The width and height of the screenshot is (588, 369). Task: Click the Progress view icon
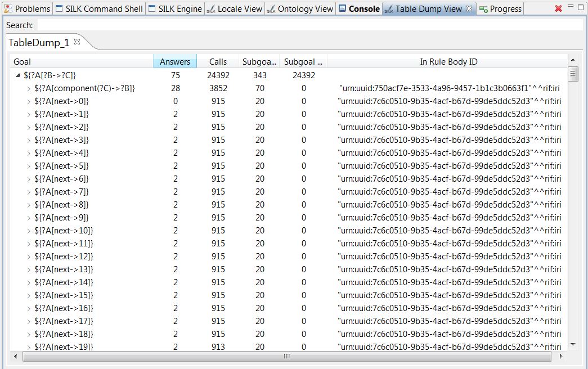point(483,9)
